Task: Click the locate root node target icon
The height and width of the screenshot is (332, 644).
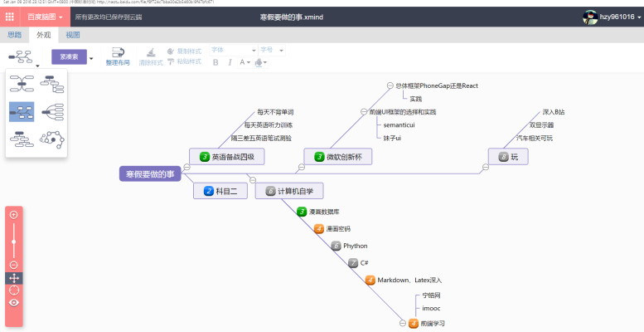Action: [14, 290]
